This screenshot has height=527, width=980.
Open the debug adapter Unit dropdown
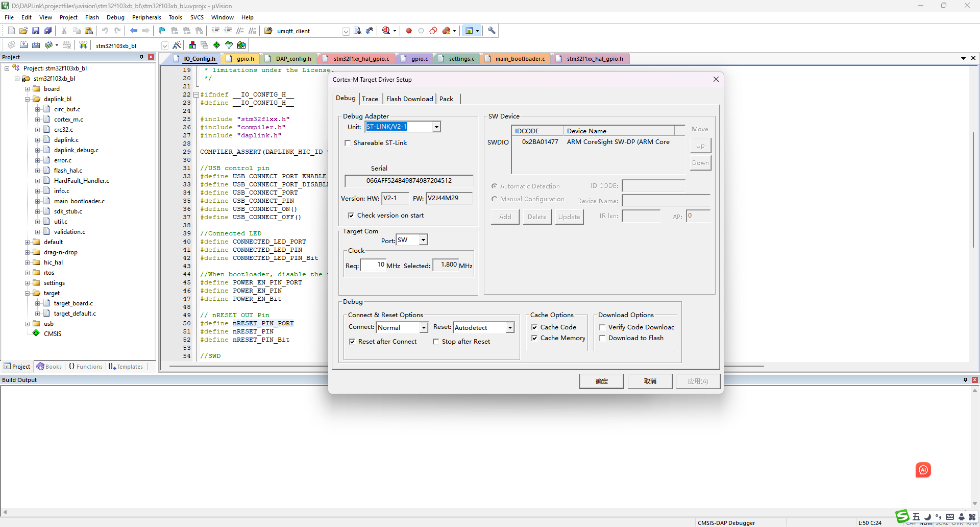[436, 127]
